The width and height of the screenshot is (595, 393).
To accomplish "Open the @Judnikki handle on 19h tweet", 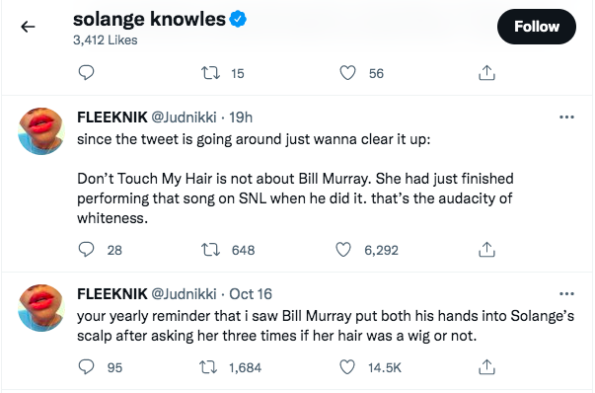I will pyautogui.click(x=184, y=117).
